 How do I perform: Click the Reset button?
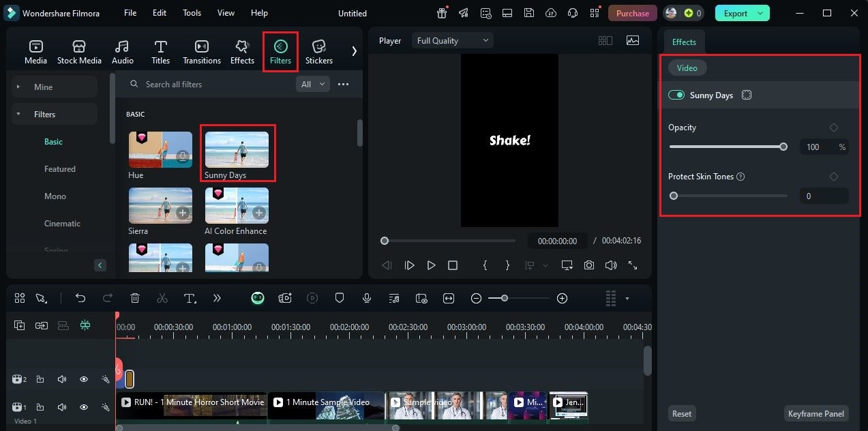[x=682, y=413]
